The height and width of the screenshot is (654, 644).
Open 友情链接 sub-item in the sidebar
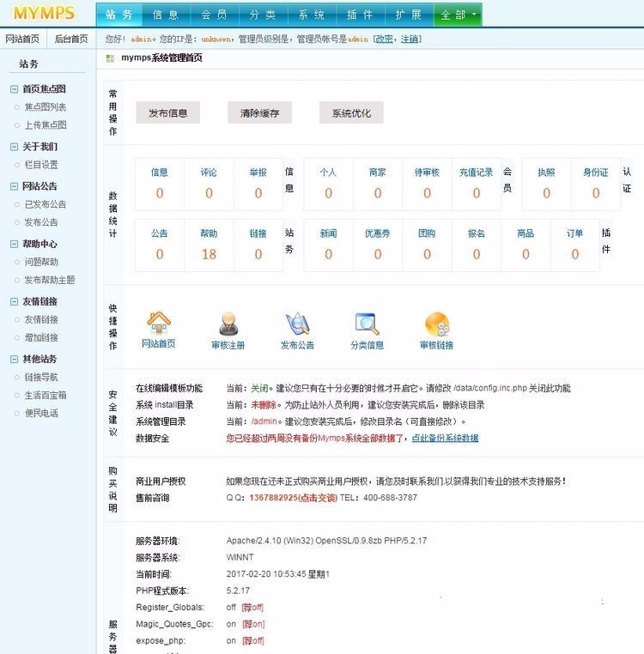click(41, 319)
